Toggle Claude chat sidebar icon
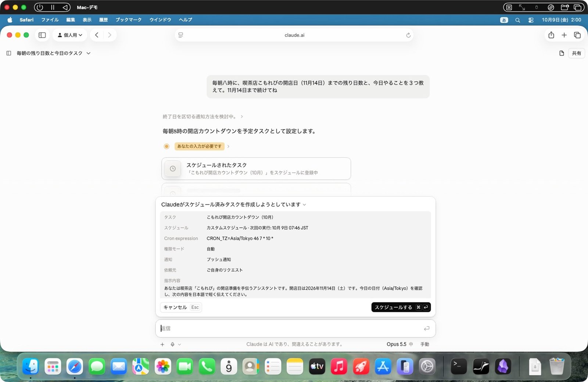The height and width of the screenshot is (382, 588). [x=9, y=53]
